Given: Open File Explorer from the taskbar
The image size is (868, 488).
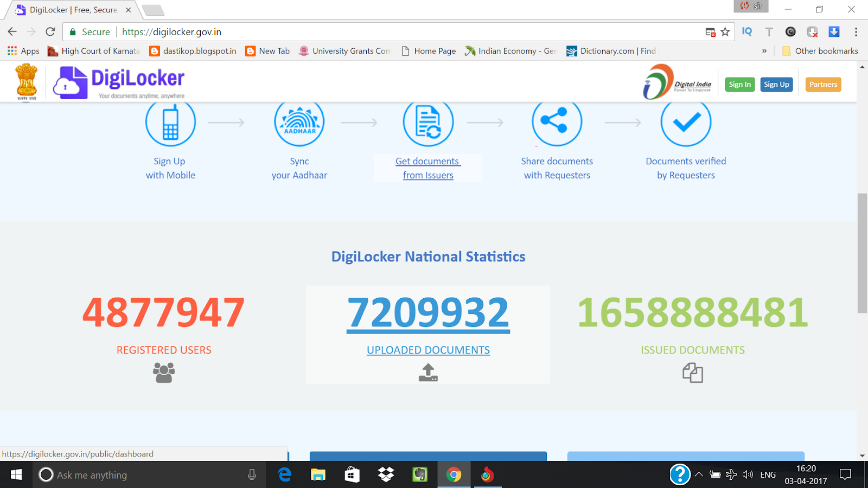Looking at the screenshot, I should coord(318,475).
